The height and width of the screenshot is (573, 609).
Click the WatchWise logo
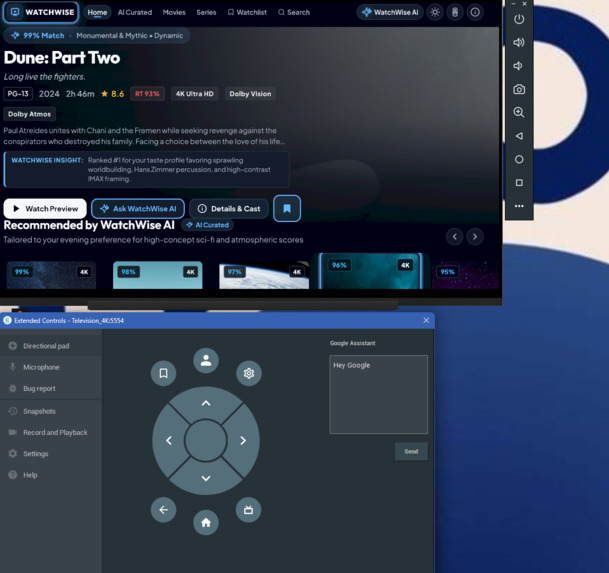pos(41,12)
